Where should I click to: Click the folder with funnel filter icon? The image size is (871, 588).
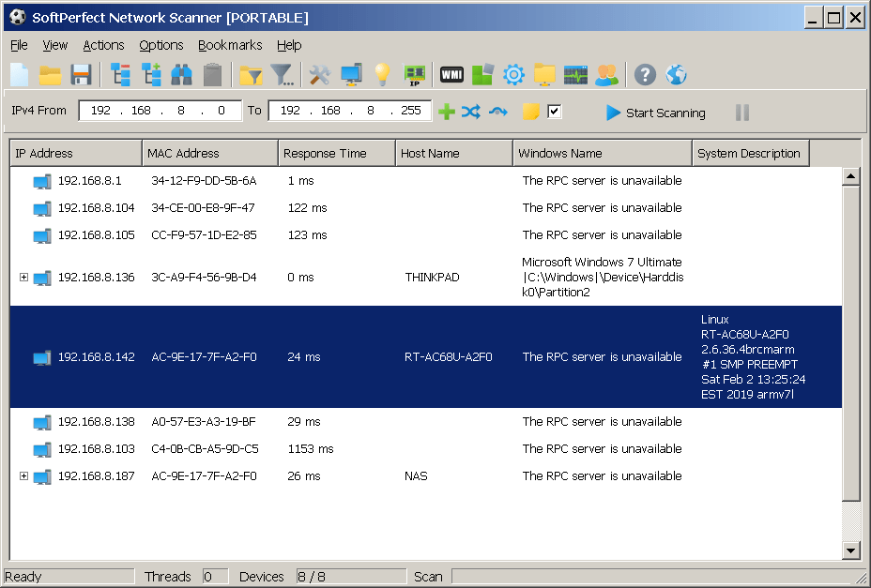coord(252,75)
